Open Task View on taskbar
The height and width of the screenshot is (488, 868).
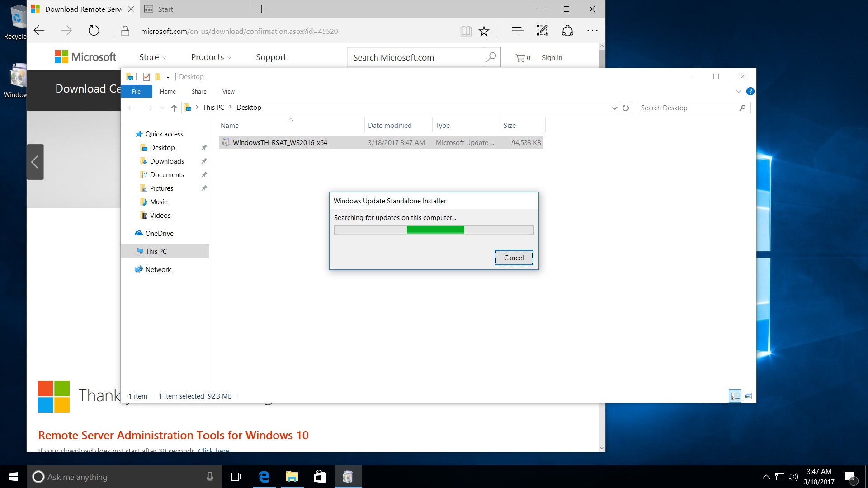[235, 477]
